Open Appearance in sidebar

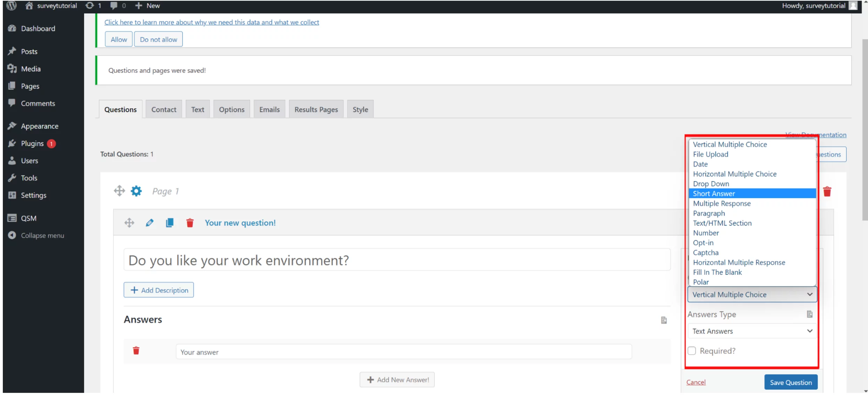39,126
